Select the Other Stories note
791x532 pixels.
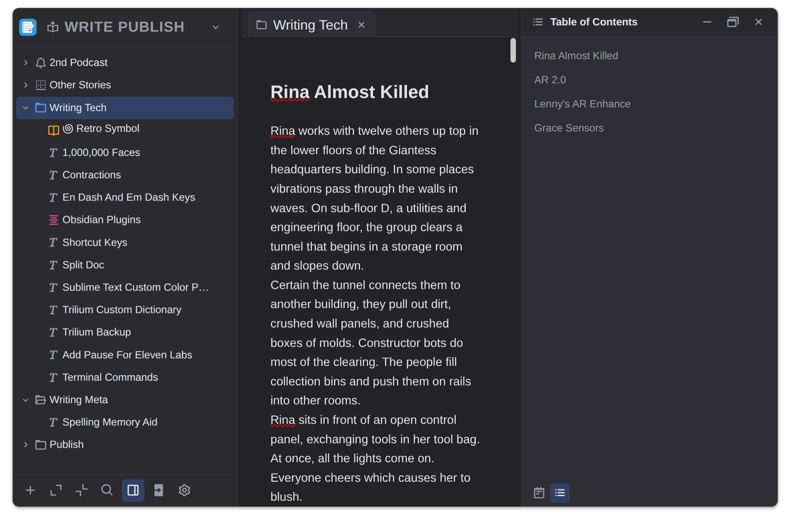pos(80,85)
